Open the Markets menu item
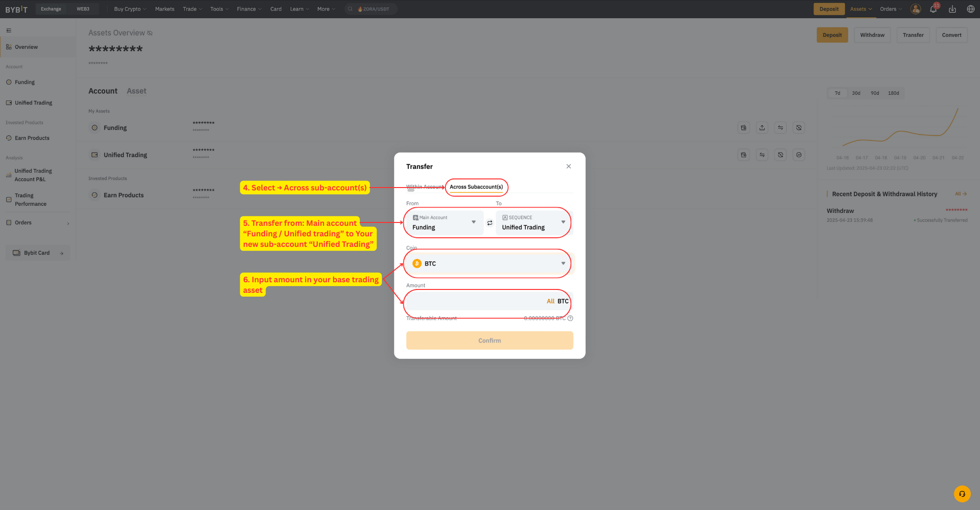This screenshot has width=980, height=510. [x=165, y=9]
